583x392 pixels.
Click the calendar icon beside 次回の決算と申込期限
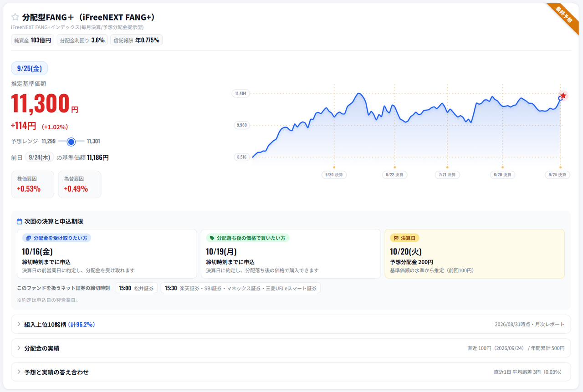tap(19, 222)
